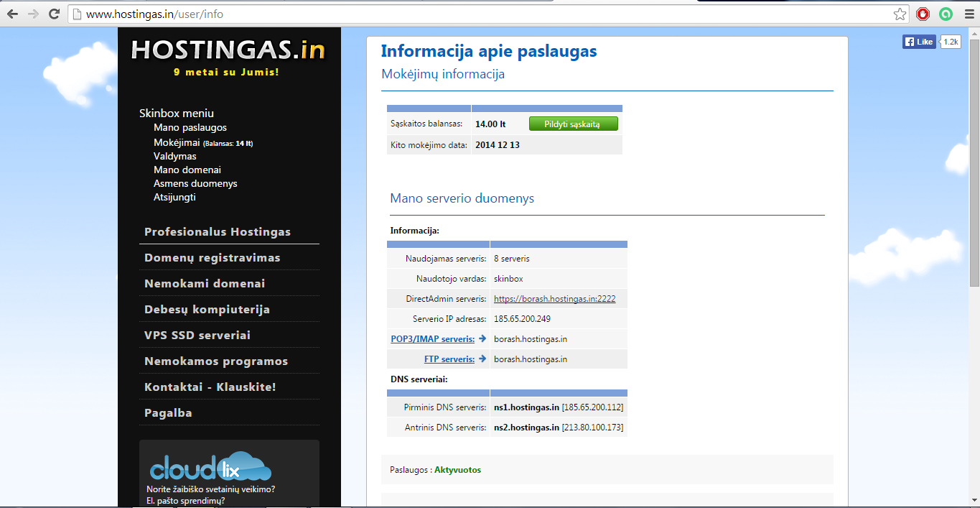The width and height of the screenshot is (980, 508).
Task: Open Mano paslaugos in the sidebar
Action: point(190,127)
